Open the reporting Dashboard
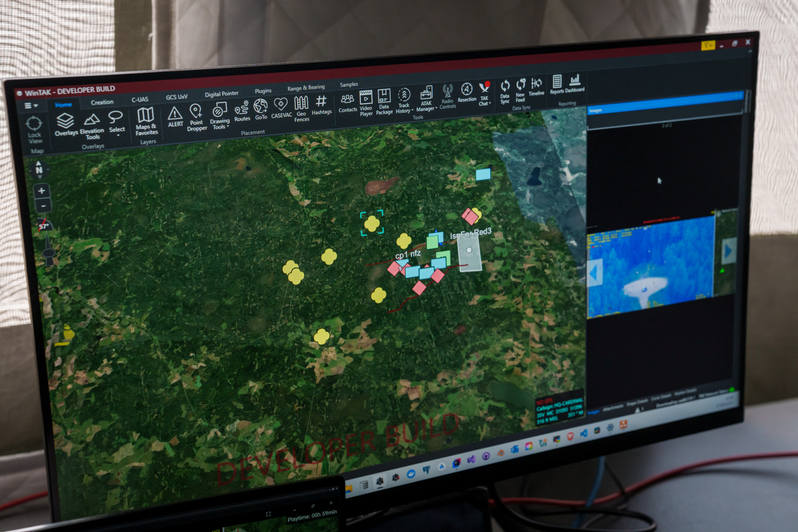This screenshot has height=532, width=798. point(575,83)
